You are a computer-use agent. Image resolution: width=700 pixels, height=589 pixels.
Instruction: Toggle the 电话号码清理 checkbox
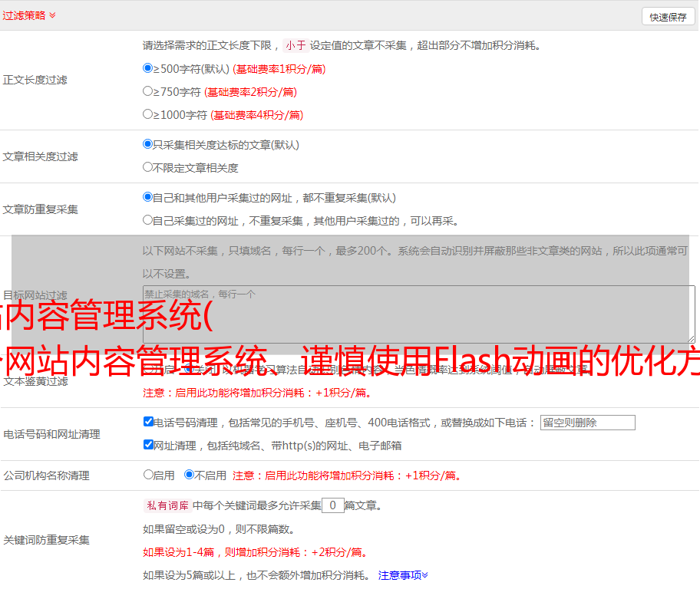[149, 422]
